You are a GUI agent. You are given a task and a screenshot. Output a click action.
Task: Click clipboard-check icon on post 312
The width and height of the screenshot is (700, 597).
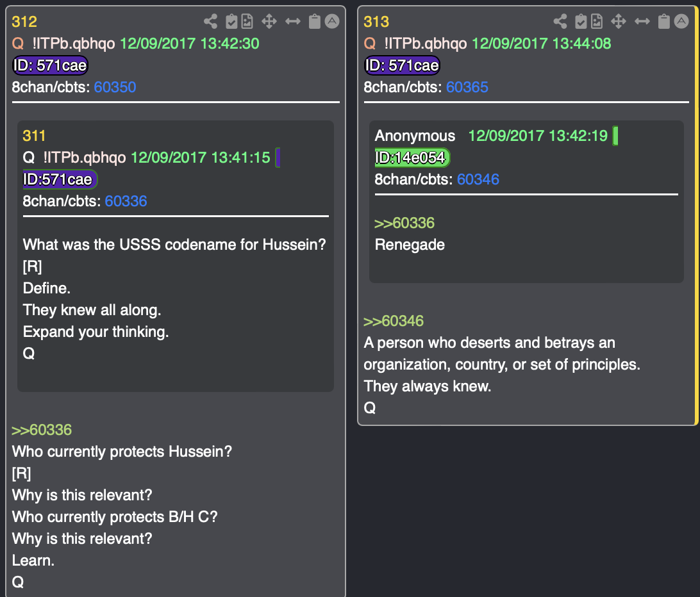pyautogui.click(x=231, y=22)
